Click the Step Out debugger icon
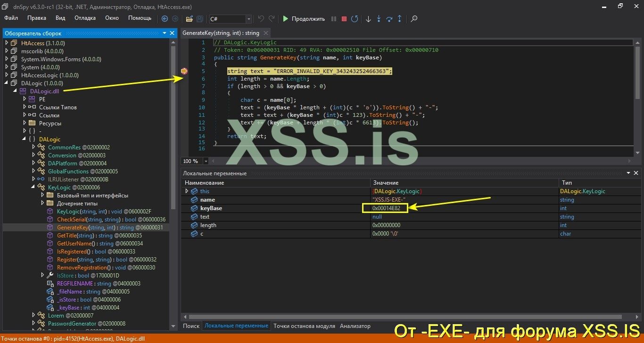The width and height of the screenshot is (644, 343). [400, 19]
